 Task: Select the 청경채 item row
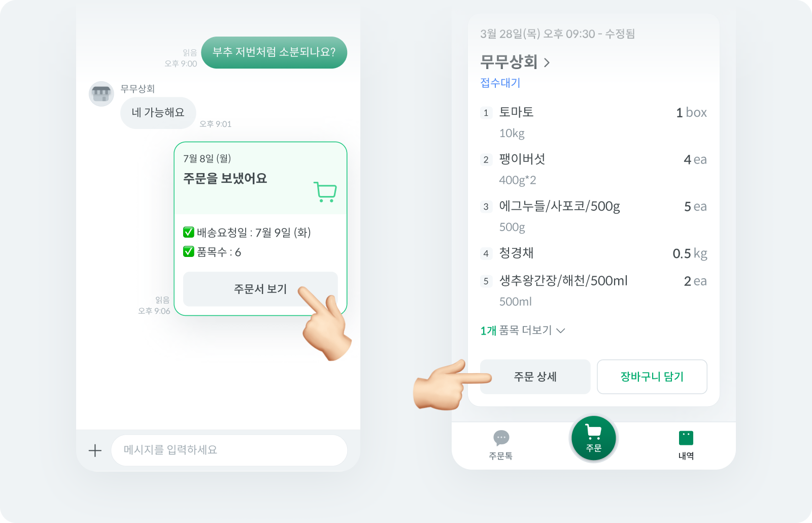pos(593,253)
